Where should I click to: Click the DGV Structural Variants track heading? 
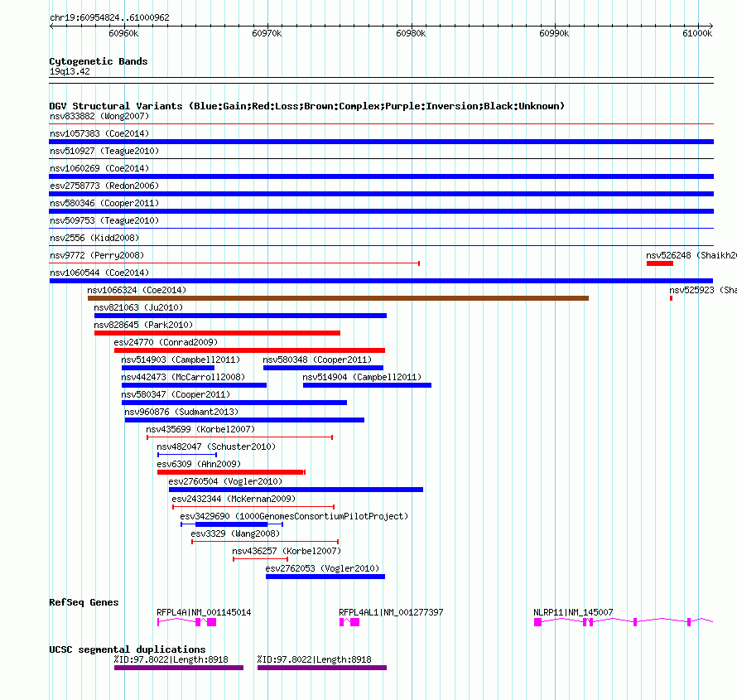[x=307, y=106]
